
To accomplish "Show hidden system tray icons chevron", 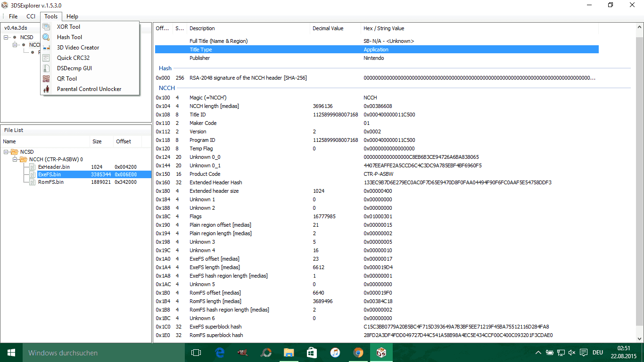I will click(x=538, y=353).
